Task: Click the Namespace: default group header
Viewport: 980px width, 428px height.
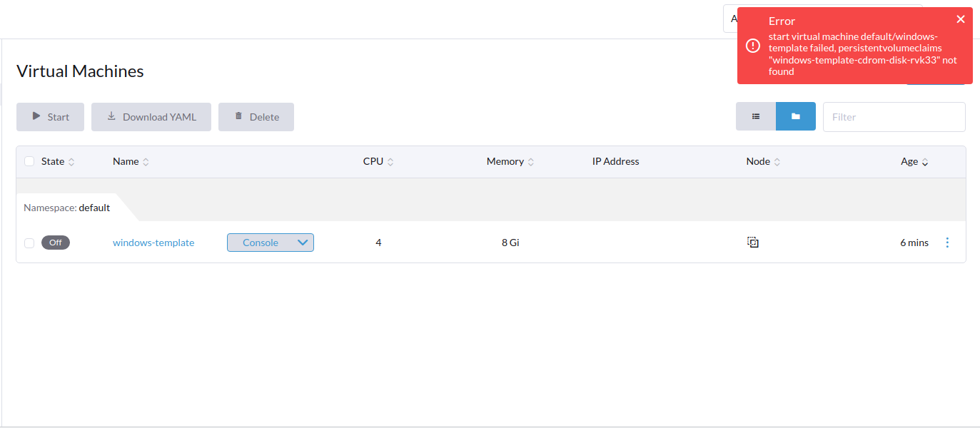Action: click(66, 208)
